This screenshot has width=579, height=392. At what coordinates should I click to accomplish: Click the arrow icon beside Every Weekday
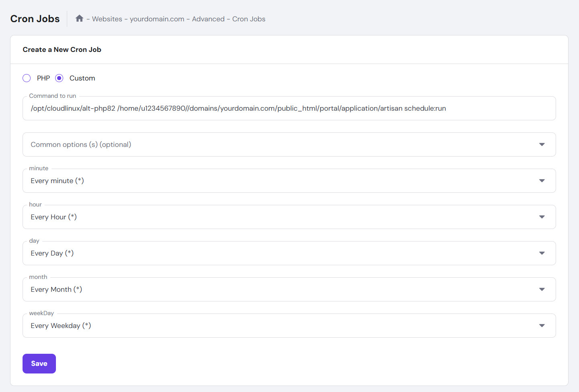pyautogui.click(x=542, y=326)
